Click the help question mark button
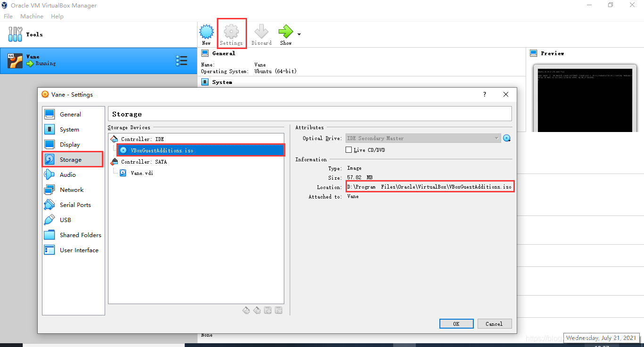The height and width of the screenshot is (347, 644). [x=485, y=94]
